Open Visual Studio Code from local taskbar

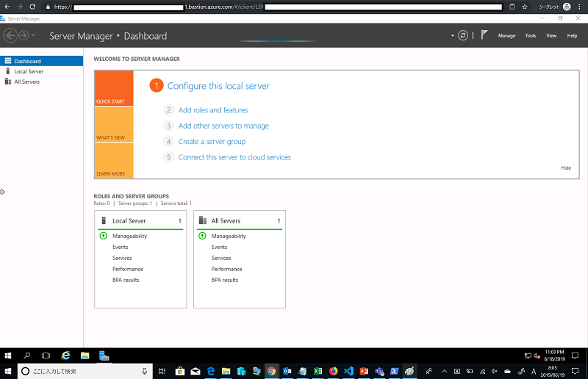tap(349, 372)
